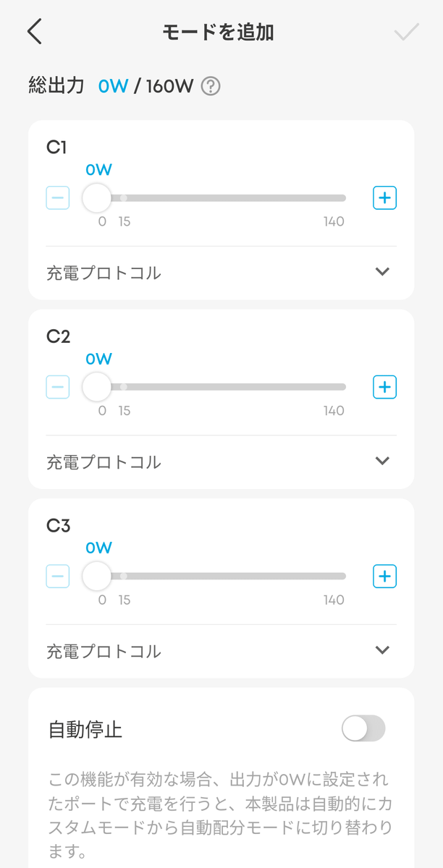Viewport: 443px width, 868px height.
Task: Tap the 自動停止 description text
Action: click(x=218, y=814)
